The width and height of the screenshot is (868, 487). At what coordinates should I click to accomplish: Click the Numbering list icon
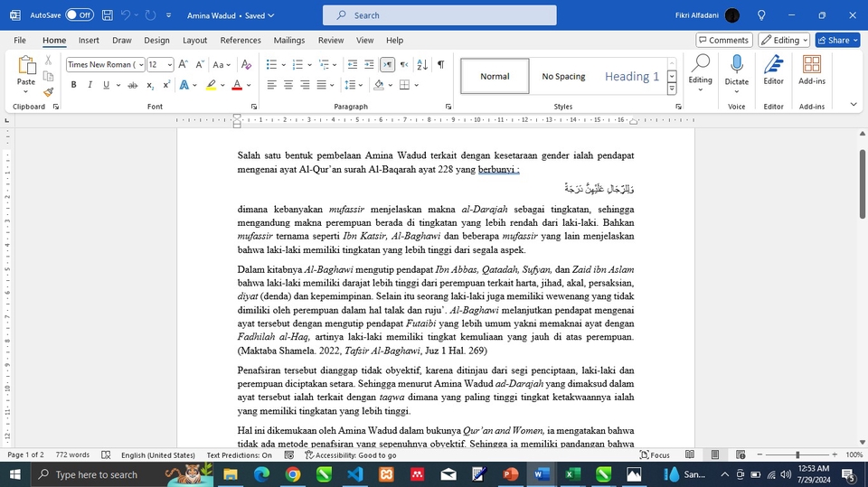(297, 65)
